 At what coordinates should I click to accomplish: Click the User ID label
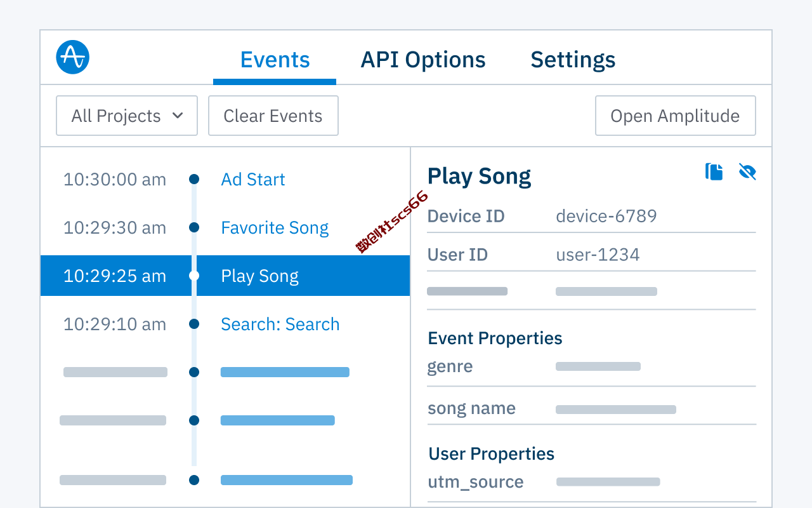(x=457, y=255)
